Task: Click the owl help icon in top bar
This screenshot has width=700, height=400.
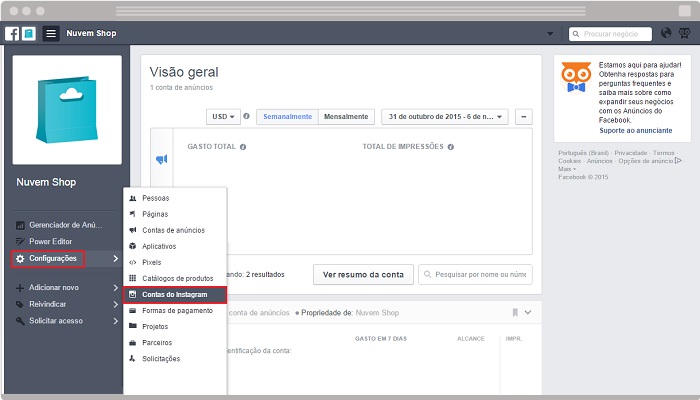Action: tap(684, 33)
